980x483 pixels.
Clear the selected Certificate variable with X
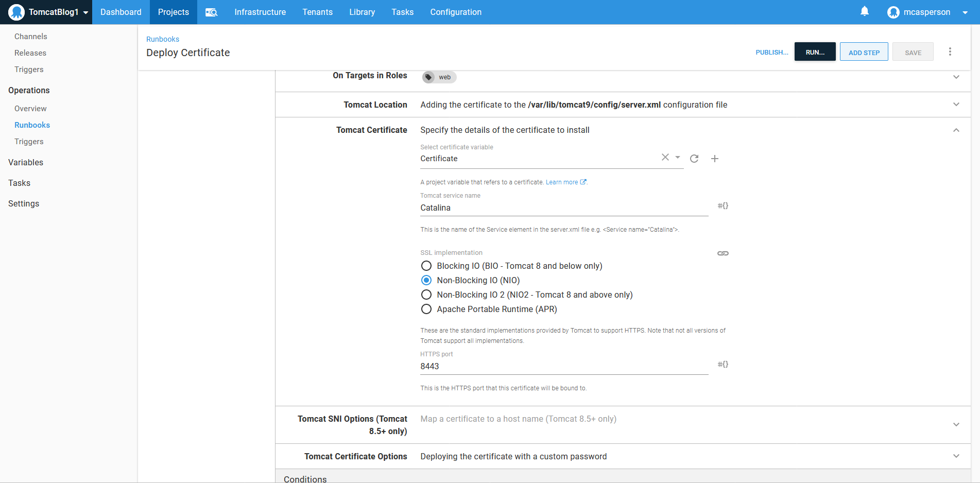[x=665, y=158]
